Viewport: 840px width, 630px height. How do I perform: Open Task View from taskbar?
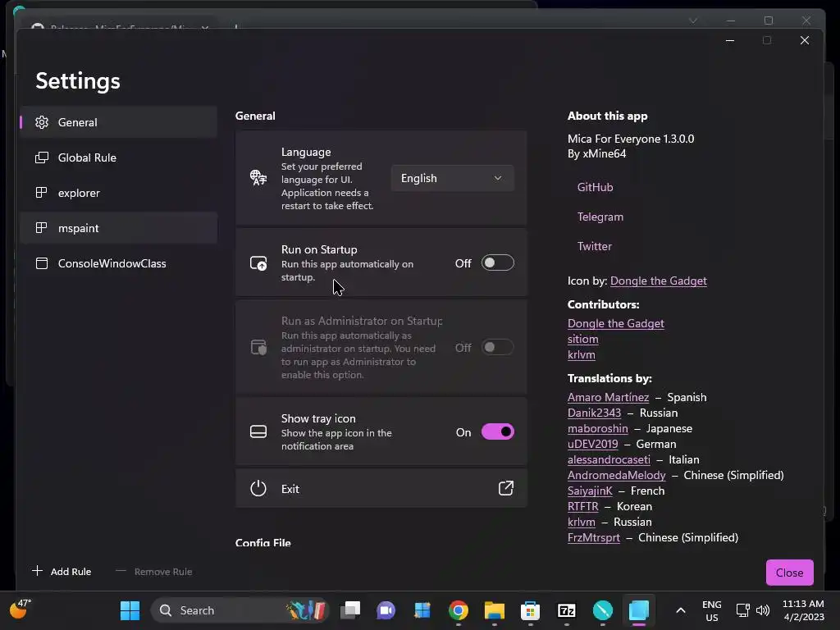pos(350,610)
